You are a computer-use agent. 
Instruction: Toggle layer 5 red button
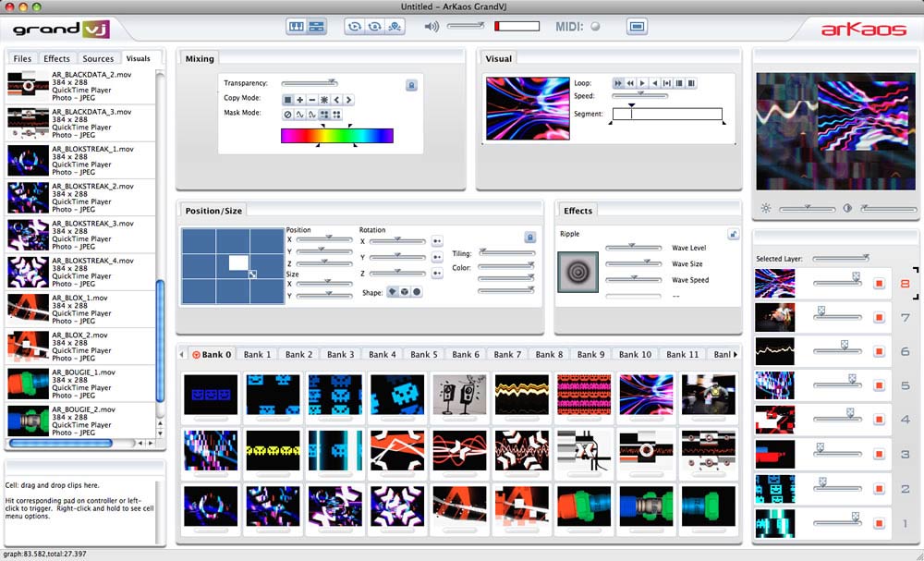(879, 386)
